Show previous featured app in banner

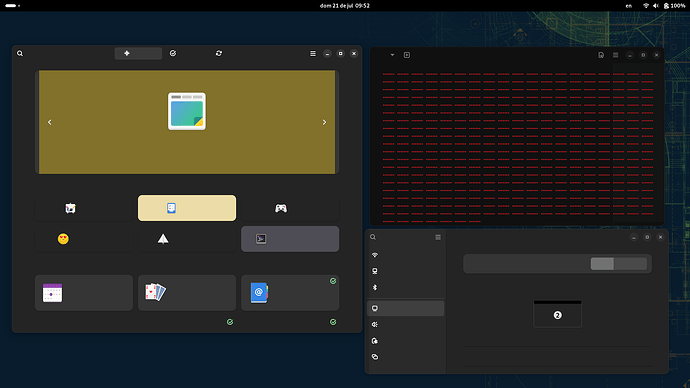[49, 122]
